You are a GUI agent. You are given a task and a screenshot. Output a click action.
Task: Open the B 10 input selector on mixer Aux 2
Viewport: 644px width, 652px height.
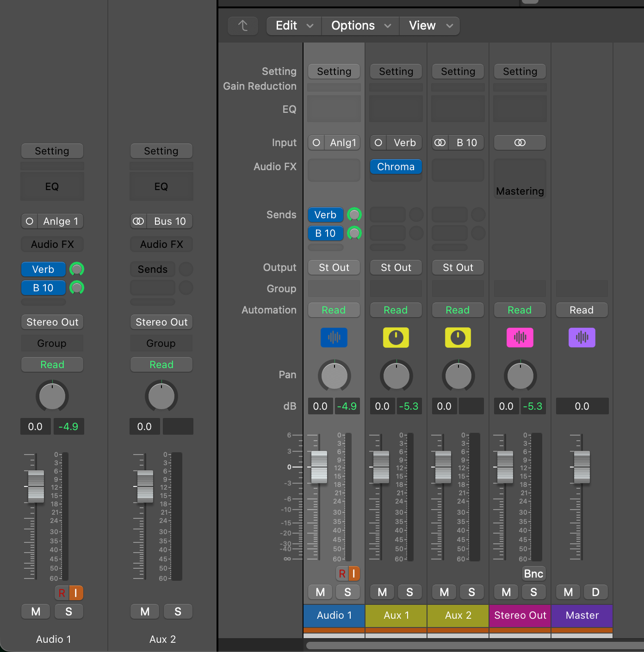pos(467,143)
